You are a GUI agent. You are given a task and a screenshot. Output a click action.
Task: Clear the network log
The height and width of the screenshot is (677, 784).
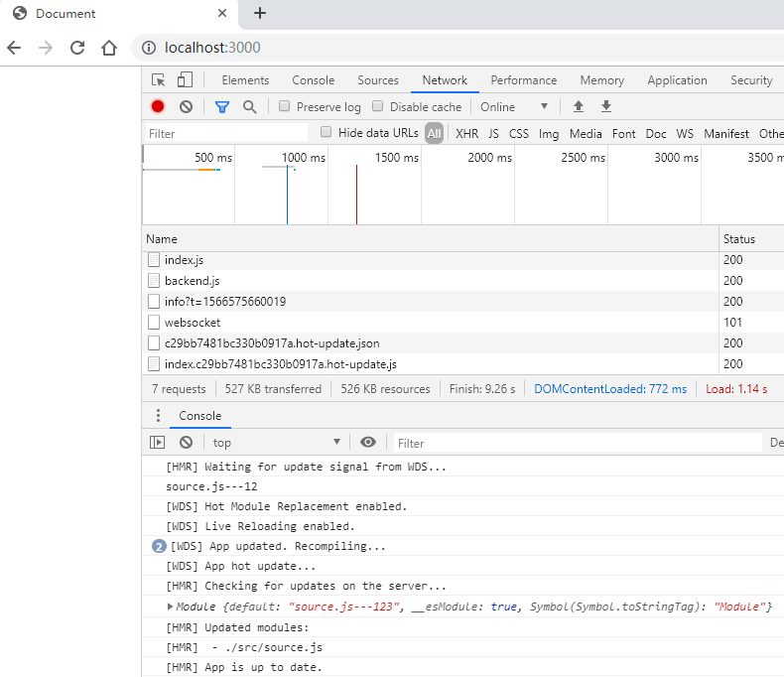coord(186,106)
